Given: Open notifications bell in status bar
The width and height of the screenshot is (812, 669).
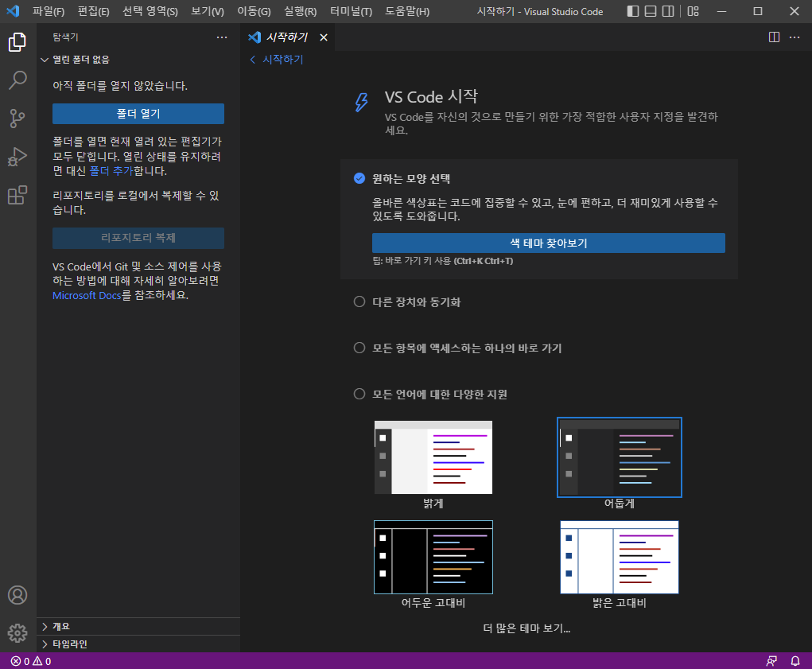Looking at the screenshot, I should [795, 661].
